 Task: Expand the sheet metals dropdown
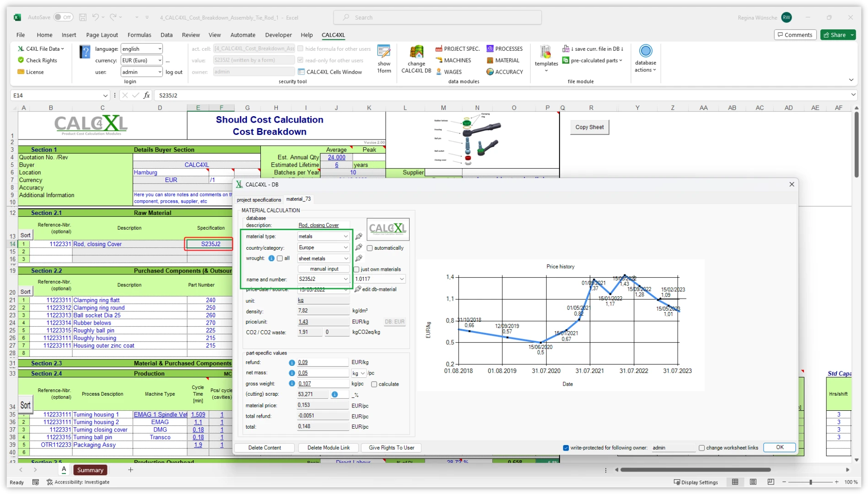(x=323, y=258)
